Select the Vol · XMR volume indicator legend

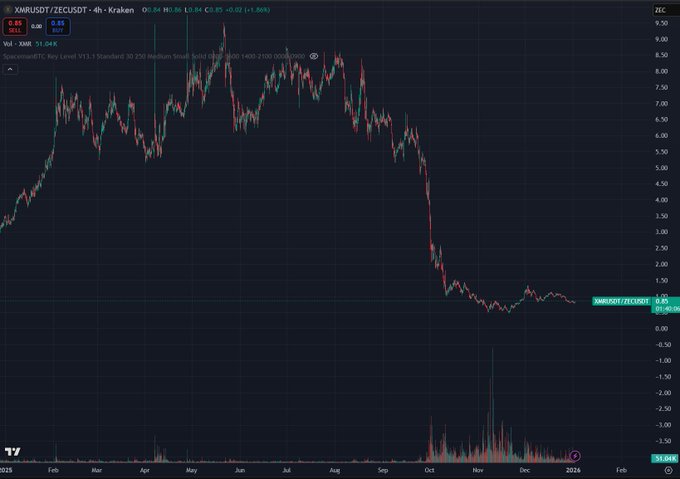(17, 44)
